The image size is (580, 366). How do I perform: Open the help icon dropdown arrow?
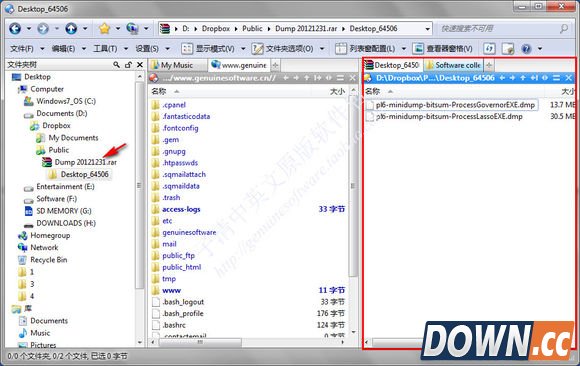click(x=540, y=48)
